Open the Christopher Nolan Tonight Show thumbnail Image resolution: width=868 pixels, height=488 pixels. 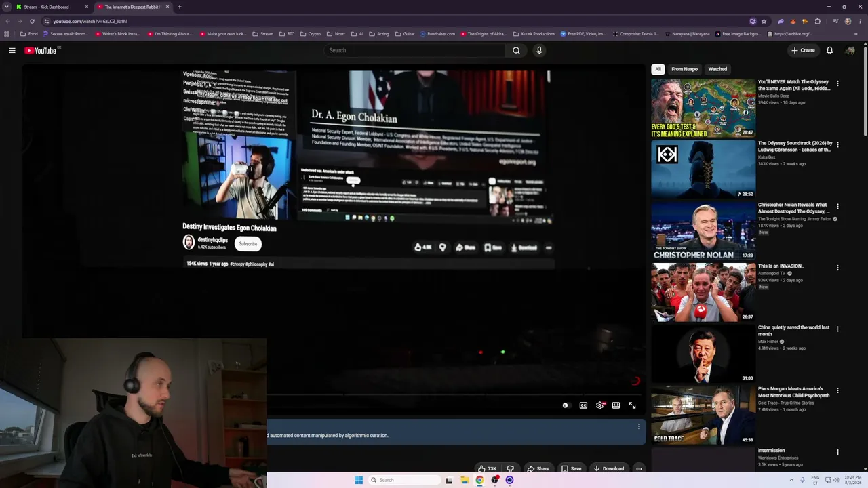(703, 230)
